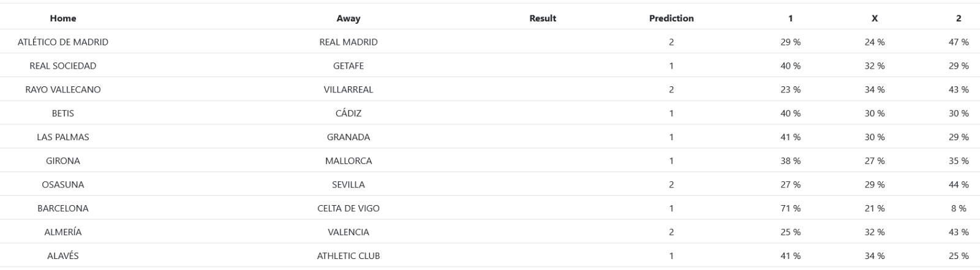Click the REAL SOCIEDAD team name
This screenshot has width=980, height=270.
coord(63,66)
